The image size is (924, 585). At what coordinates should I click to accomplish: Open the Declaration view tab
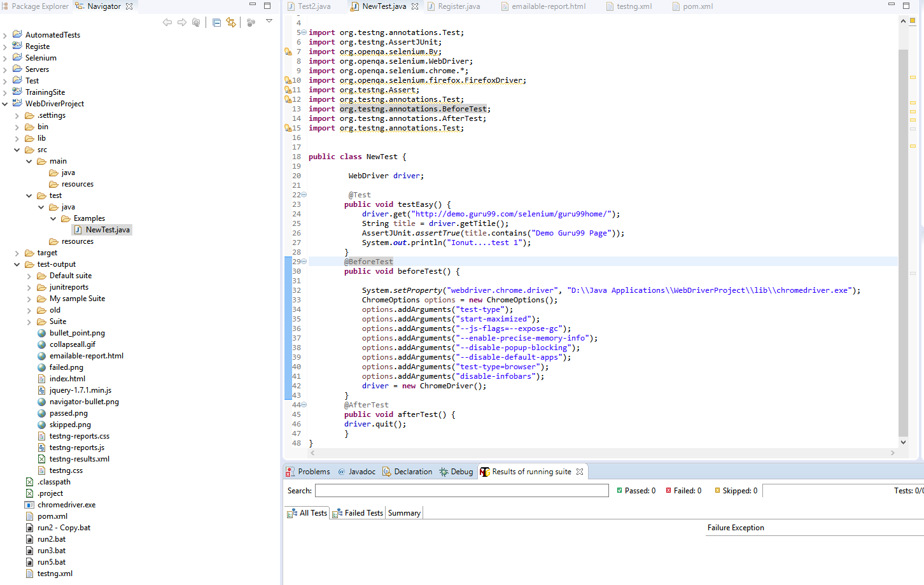(x=407, y=472)
